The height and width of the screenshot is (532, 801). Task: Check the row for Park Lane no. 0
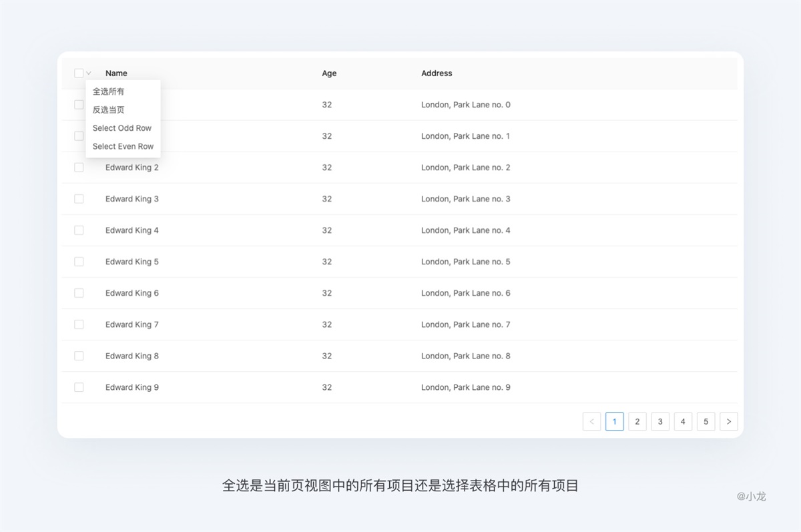pyautogui.click(x=79, y=105)
